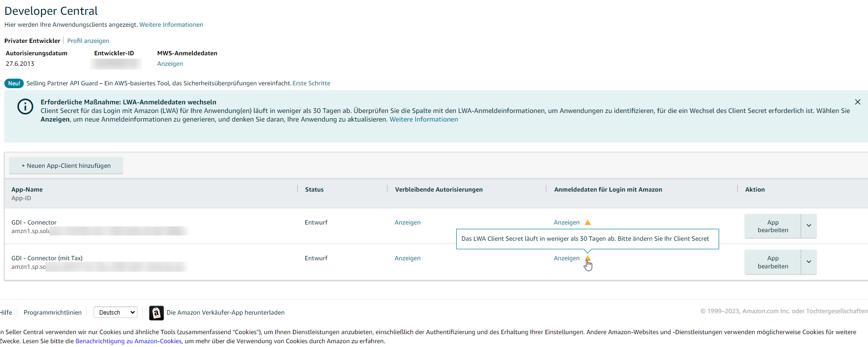Open Programmrichtlinien in footer
Image resolution: width=868 pixels, height=347 pixels.
coord(52,313)
